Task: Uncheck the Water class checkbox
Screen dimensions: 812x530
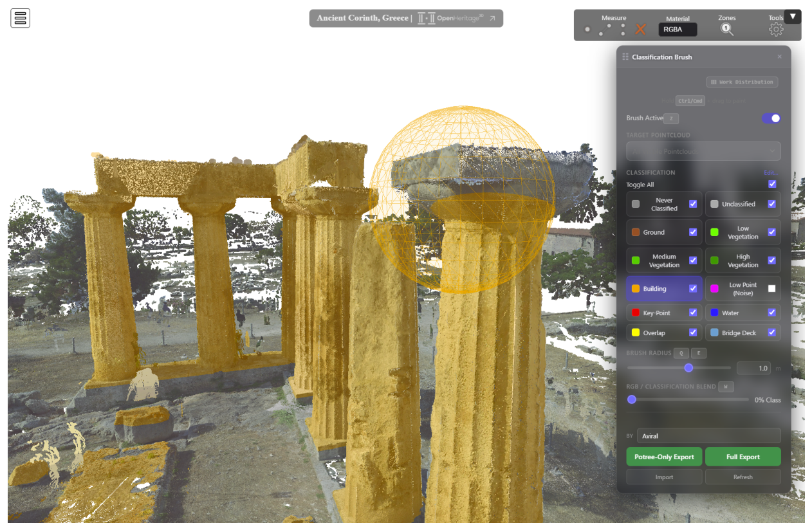Action: click(771, 313)
